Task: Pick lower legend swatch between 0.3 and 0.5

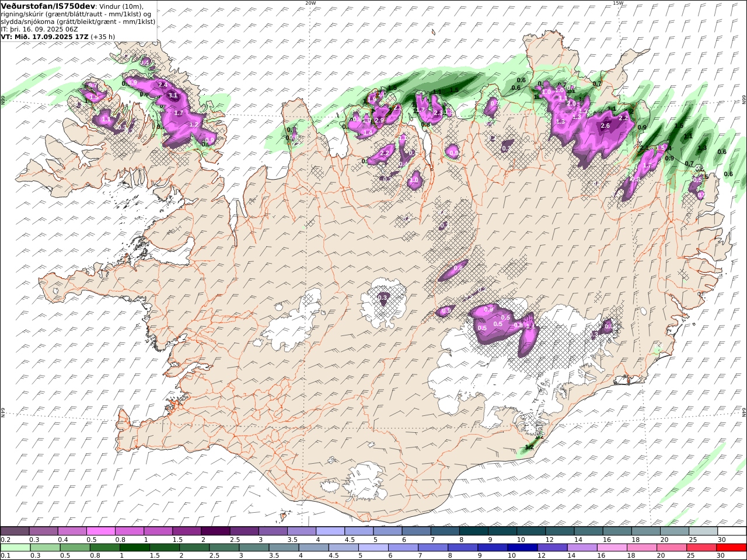Action: point(45,548)
